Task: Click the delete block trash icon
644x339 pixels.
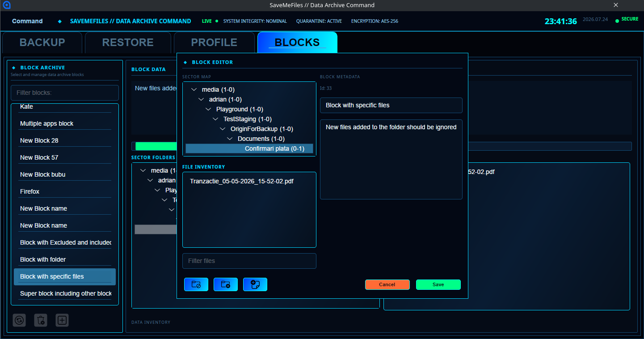Action: click(x=41, y=320)
